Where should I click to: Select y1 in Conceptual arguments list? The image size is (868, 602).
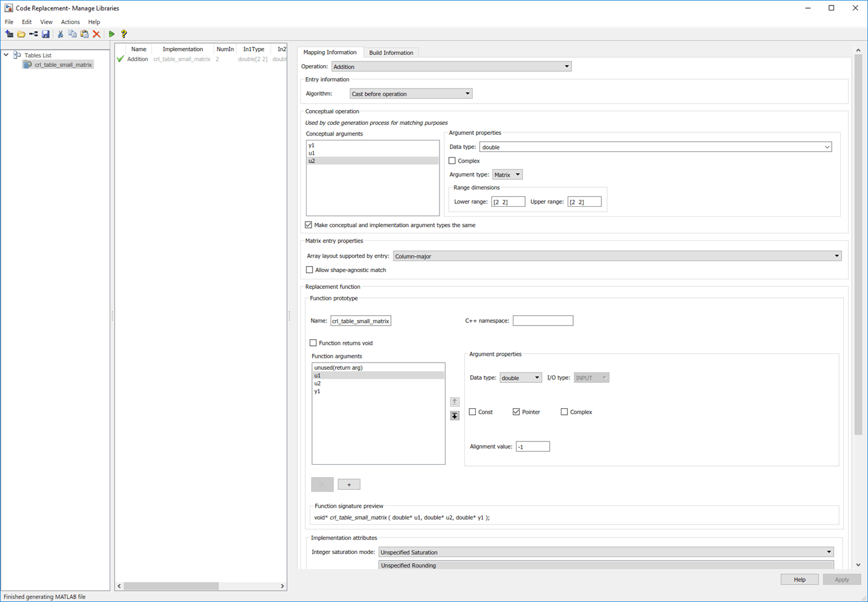tap(372, 145)
